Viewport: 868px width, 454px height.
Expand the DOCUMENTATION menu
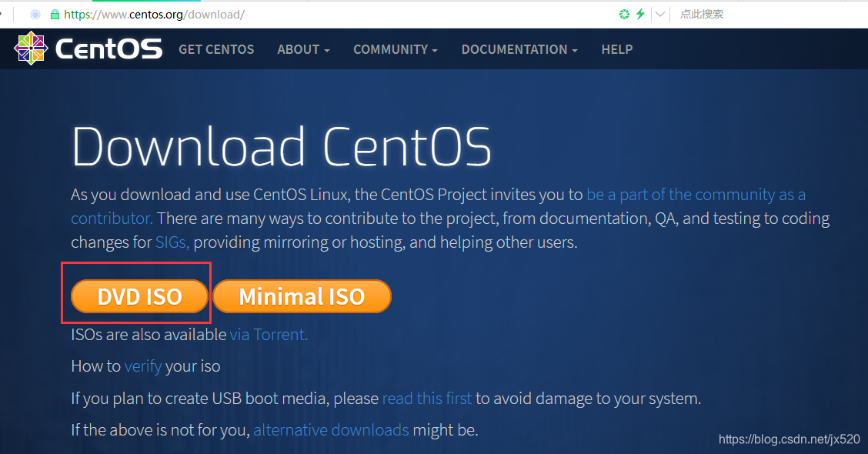(x=519, y=49)
